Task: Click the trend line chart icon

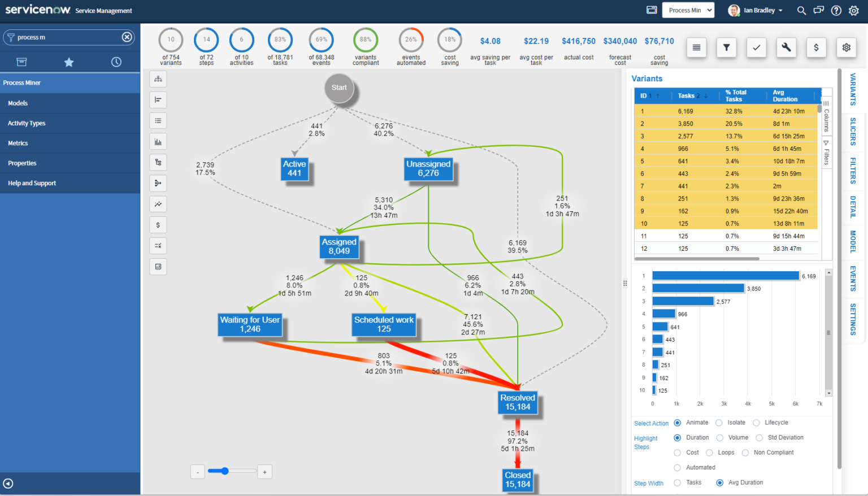Action: click(x=158, y=204)
